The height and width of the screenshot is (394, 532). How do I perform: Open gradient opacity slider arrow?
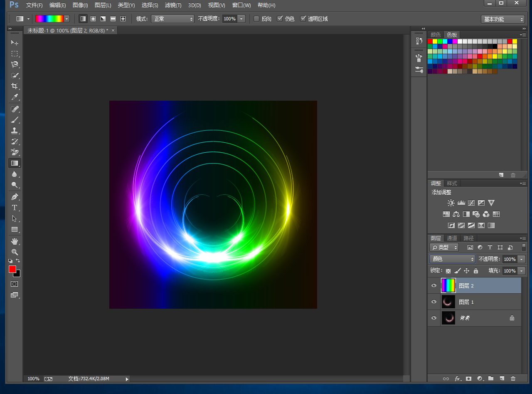pyautogui.click(x=241, y=19)
